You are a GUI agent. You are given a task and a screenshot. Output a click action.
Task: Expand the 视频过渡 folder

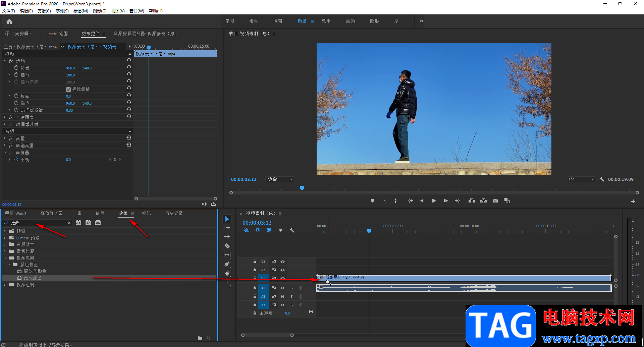coord(5,285)
